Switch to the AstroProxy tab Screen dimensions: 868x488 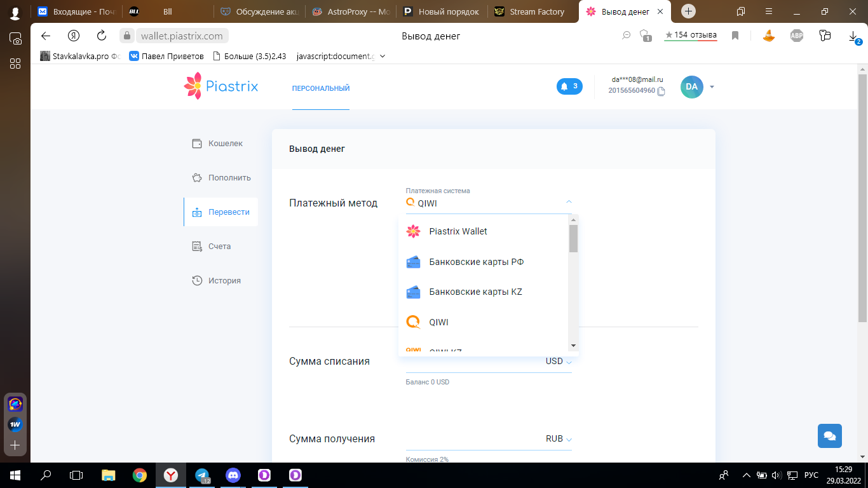coord(350,11)
